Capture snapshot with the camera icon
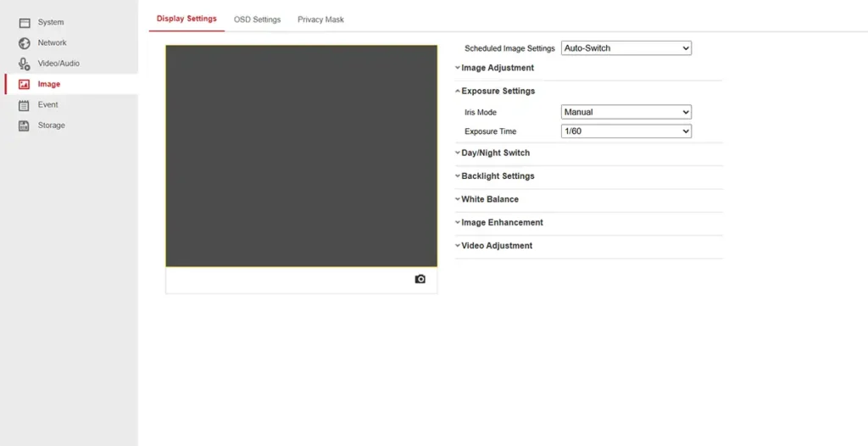 420,279
